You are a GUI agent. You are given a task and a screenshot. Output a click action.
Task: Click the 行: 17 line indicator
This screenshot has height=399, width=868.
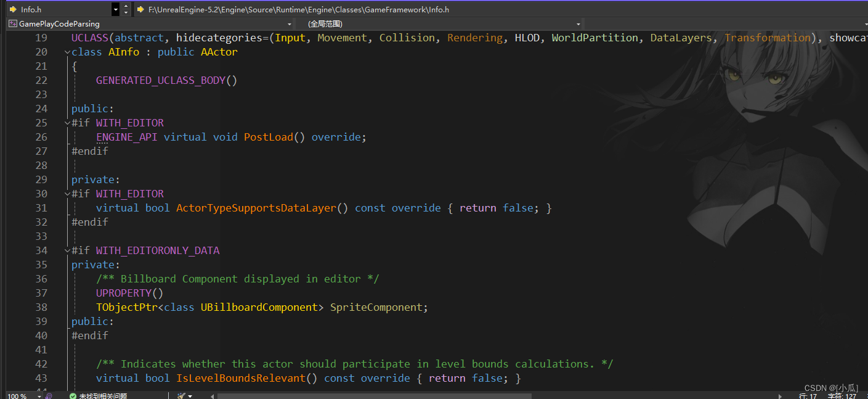(808, 396)
